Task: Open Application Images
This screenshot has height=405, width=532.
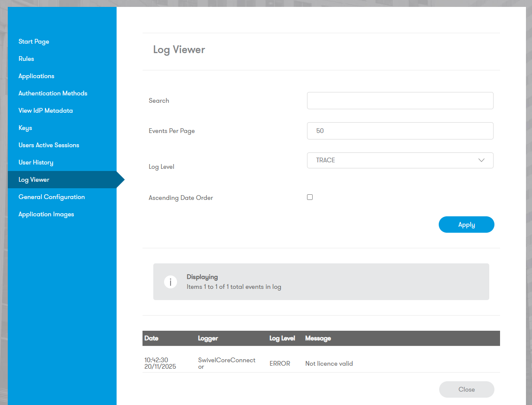Action: [x=46, y=214]
